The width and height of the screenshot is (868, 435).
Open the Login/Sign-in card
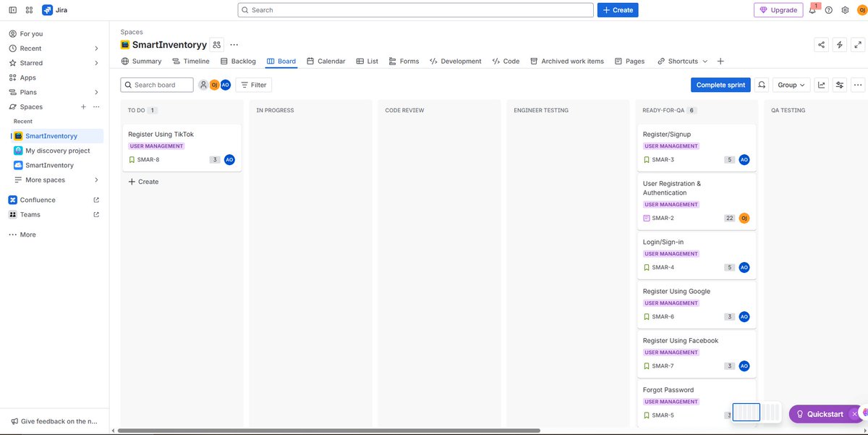[x=697, y=255]
